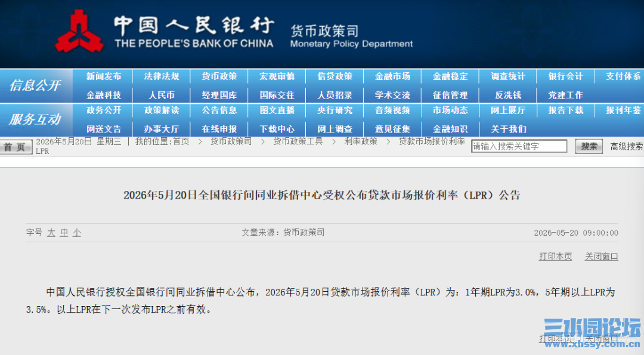The height and width of the screenshot is (355, 644).
Task: Open 音频视频 navigation link
Action: click(392, 110)
